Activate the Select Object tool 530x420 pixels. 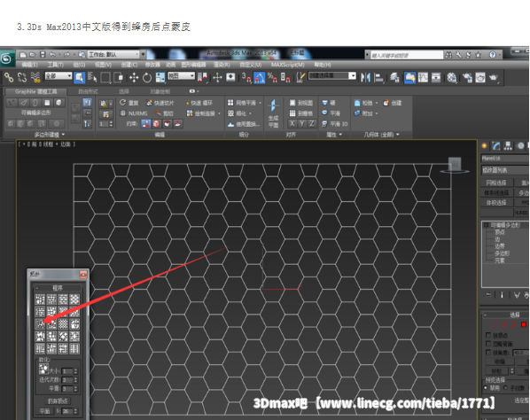[x=79, y=77]
